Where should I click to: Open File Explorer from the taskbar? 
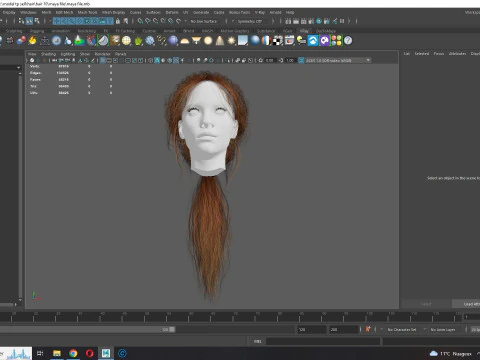57,353
